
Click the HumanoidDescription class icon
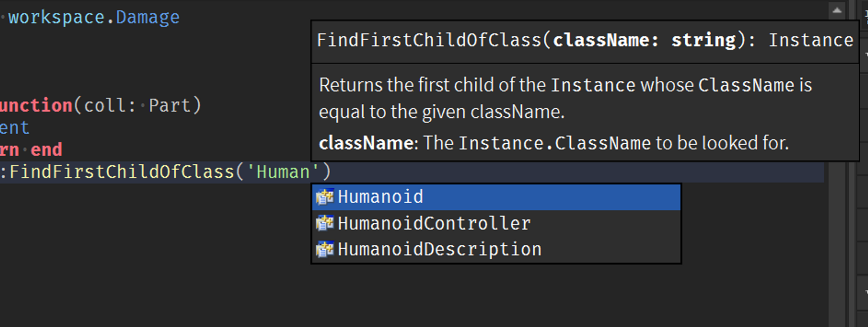pos(324,249)
